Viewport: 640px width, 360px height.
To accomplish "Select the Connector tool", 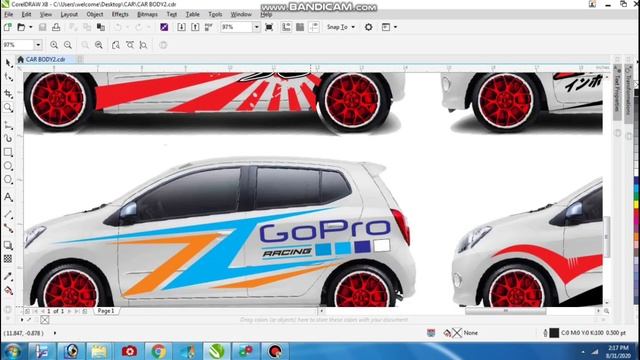I will 8,228.
